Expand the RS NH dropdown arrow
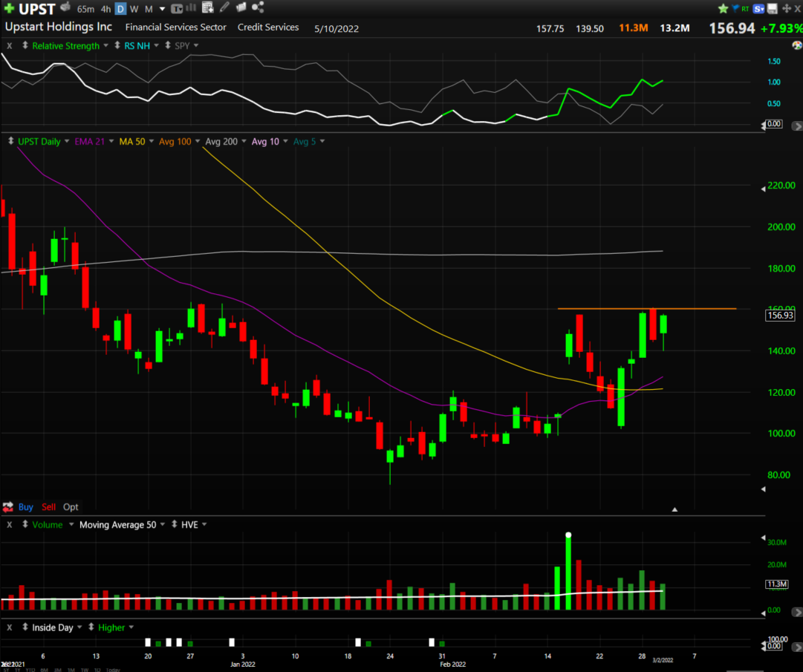Image resolution: width=803 pixels, height=672 pixels. (157, 45)
